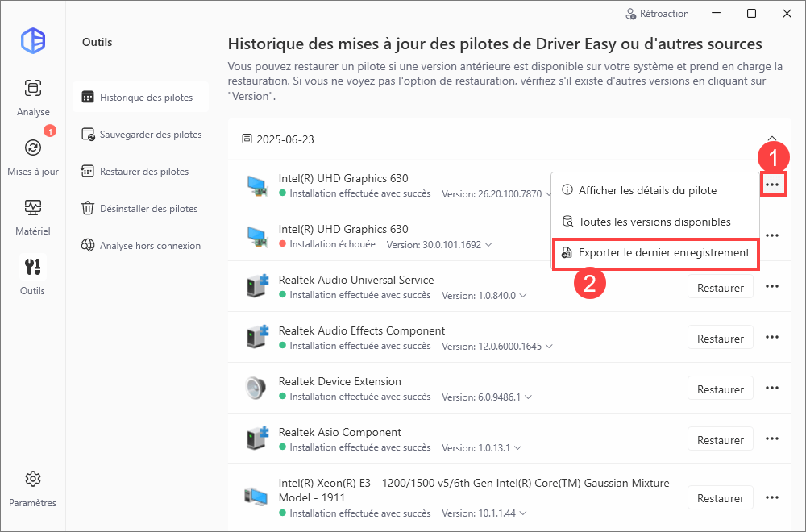Select Désinstaller des pilotes
Viewport: 806px width, 532px height.
139,208
